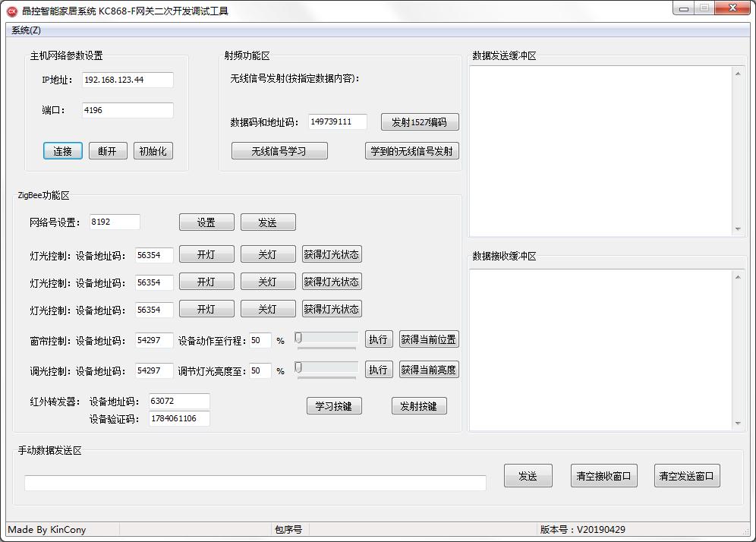Click the 连接 connect button
Screen dimensions: 756x542
[62, 151]
